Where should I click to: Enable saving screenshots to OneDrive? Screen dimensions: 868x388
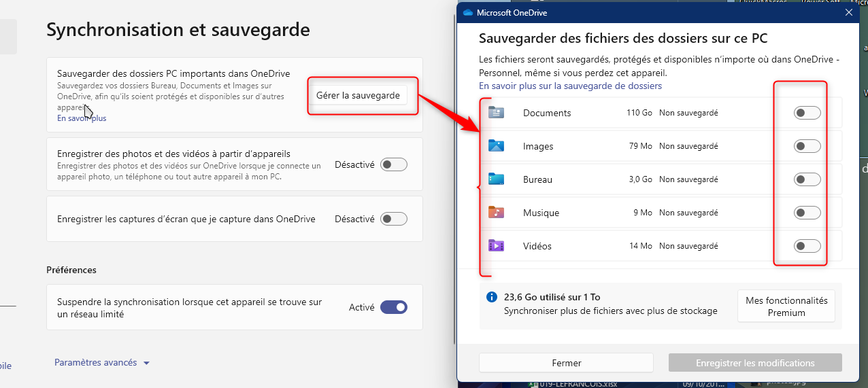click(x=393, y=219)
